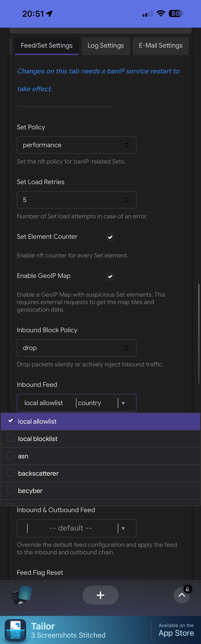Check the local blocklist feed option
The image size is (201, 644).
10,438
